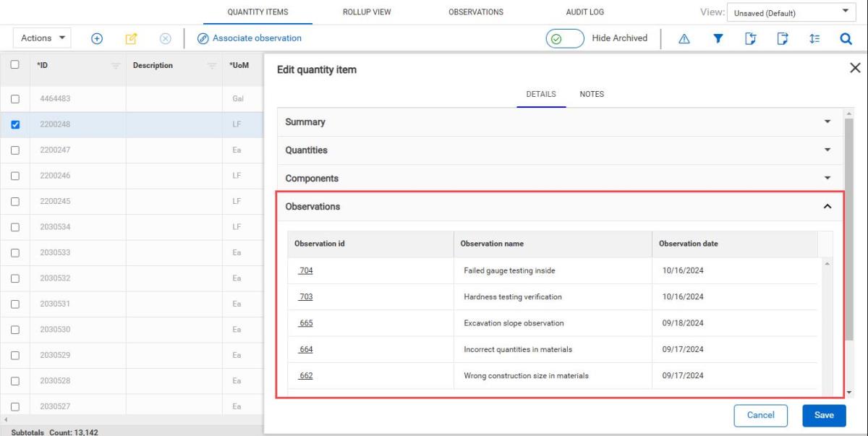The image size is (868, 436).
Task: Toggle the select-all header checkbox
Action: 15,65
